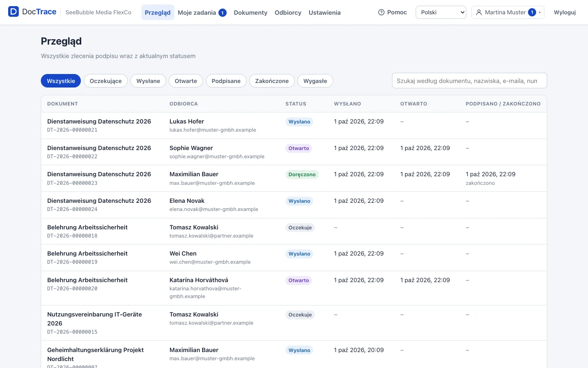The height and width of the screenshot is (368, 588).
Task: Click the Doręczono status badge
Action: pyautogui.click(x=302, y=175)
